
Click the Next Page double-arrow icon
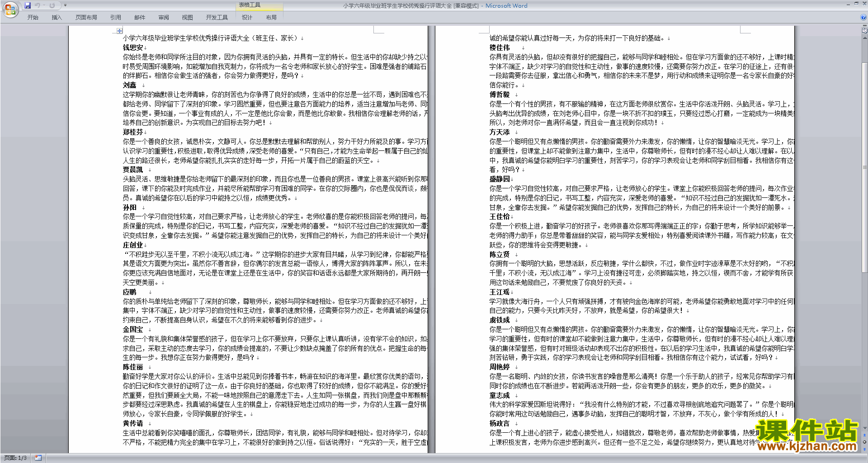865,449
